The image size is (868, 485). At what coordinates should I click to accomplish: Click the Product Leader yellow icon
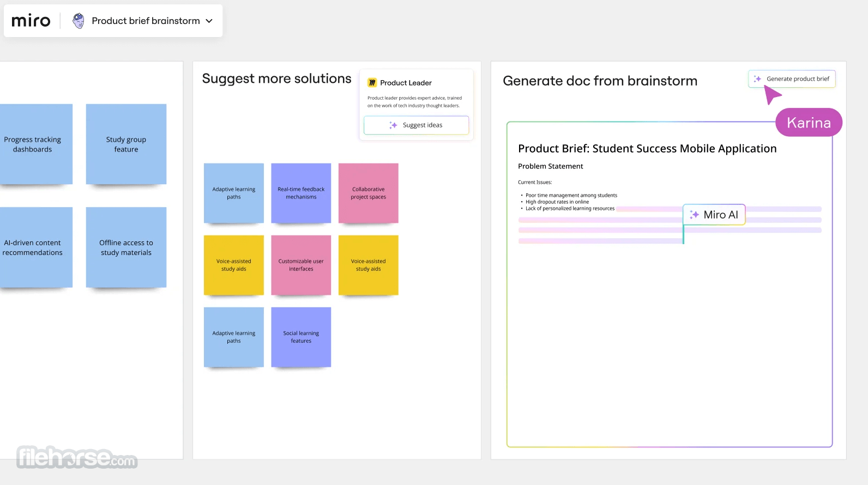click(372, 83)
